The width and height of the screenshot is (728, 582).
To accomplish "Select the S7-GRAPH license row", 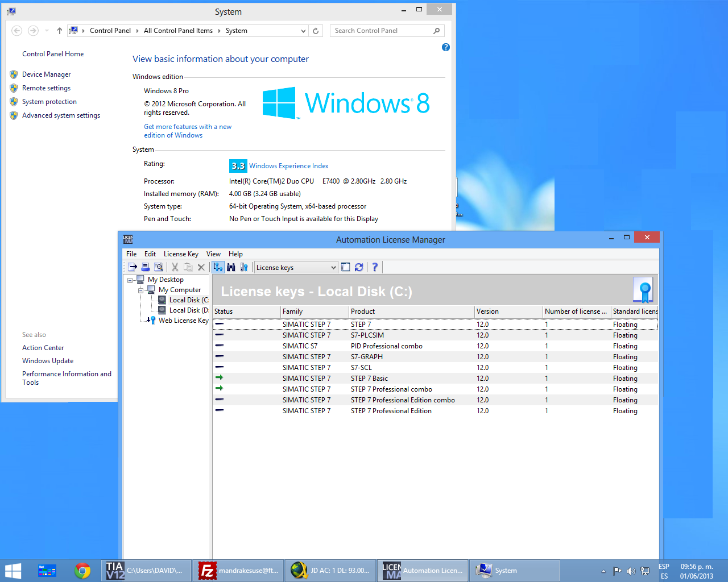I will [x=435, y=357].
